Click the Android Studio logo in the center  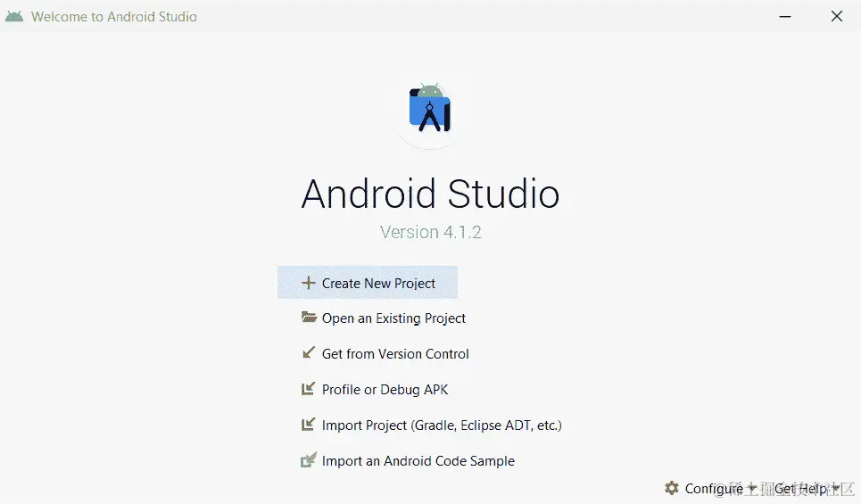[430, 109]
